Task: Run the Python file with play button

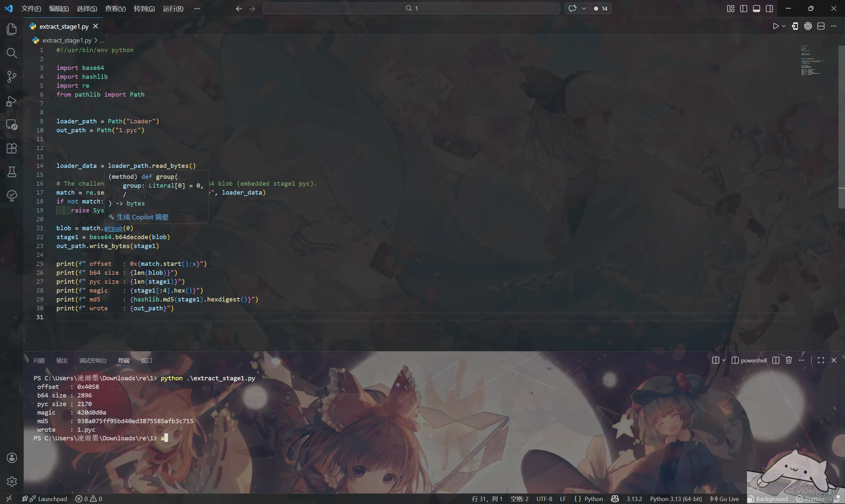Action: tap(775, 26)
